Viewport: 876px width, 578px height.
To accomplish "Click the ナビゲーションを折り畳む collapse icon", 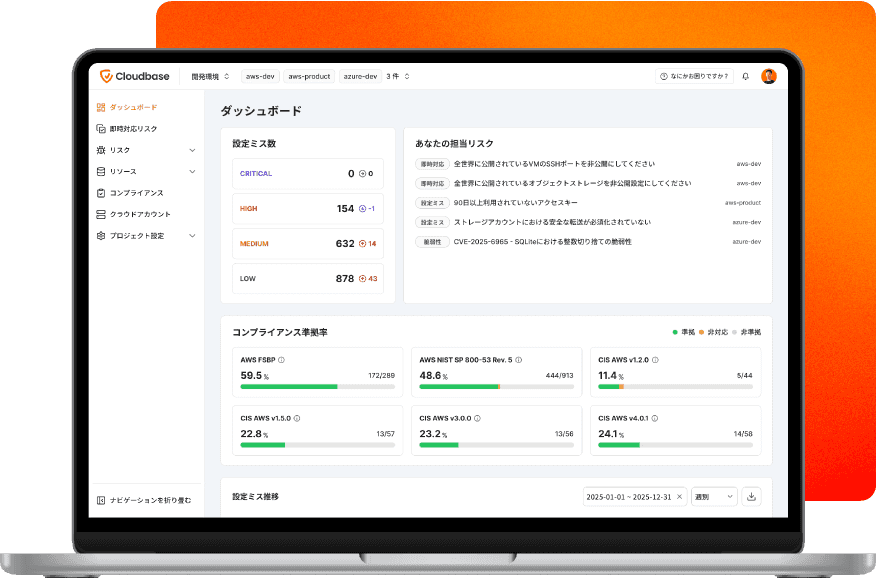I will click(101, 500).
